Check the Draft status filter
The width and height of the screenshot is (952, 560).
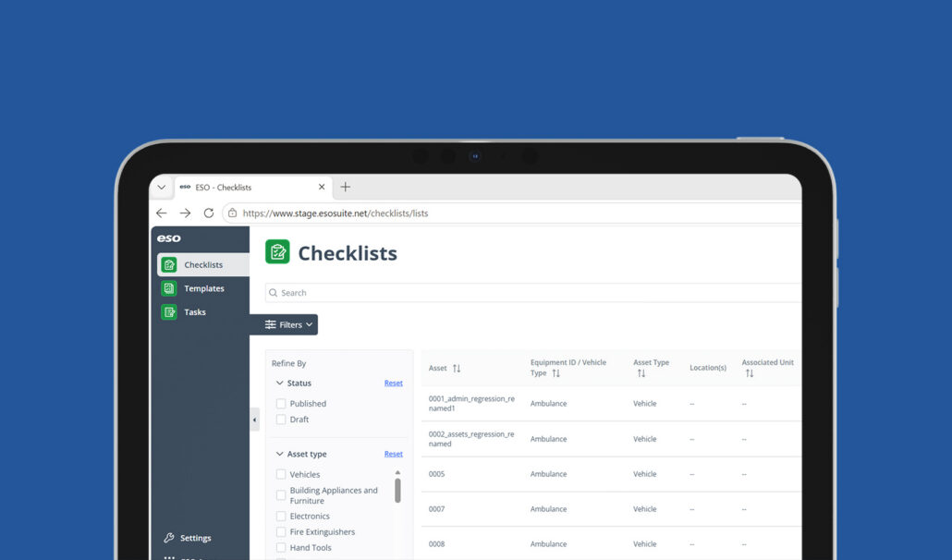coord(280,420)
